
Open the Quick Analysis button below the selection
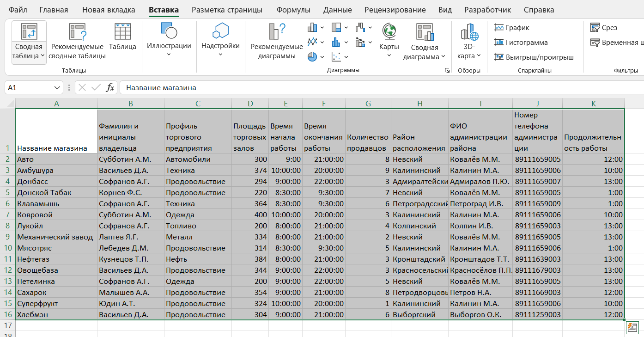[x=632, y=328]
